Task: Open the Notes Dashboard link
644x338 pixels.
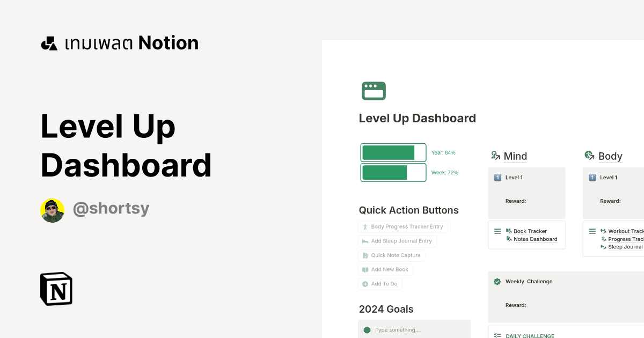Action: point(535,239)
